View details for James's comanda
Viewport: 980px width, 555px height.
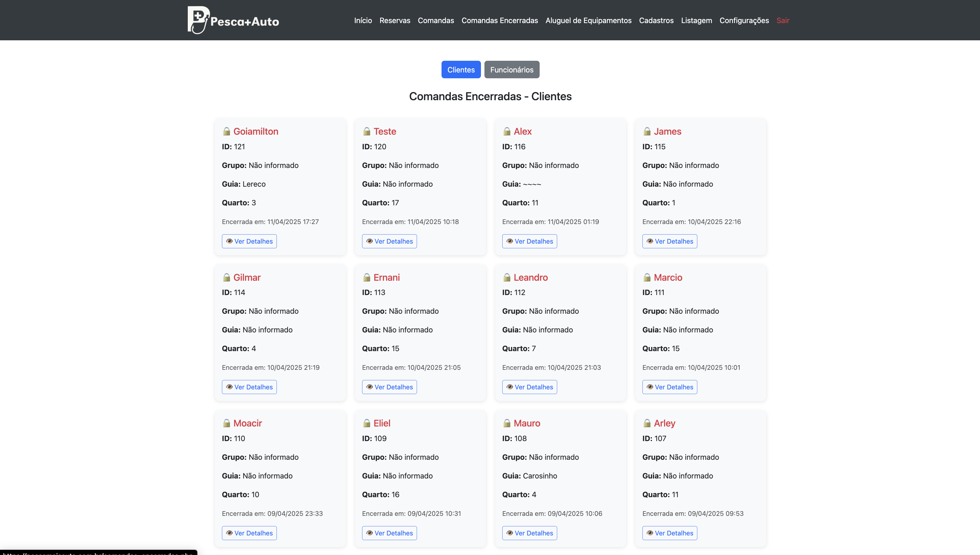pos(670,241)
